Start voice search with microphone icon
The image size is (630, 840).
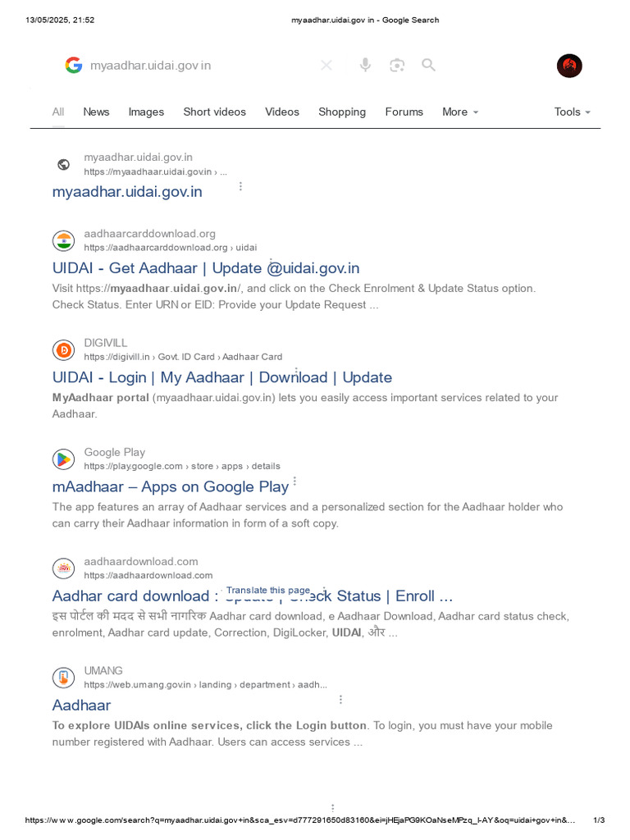[365, 66]
